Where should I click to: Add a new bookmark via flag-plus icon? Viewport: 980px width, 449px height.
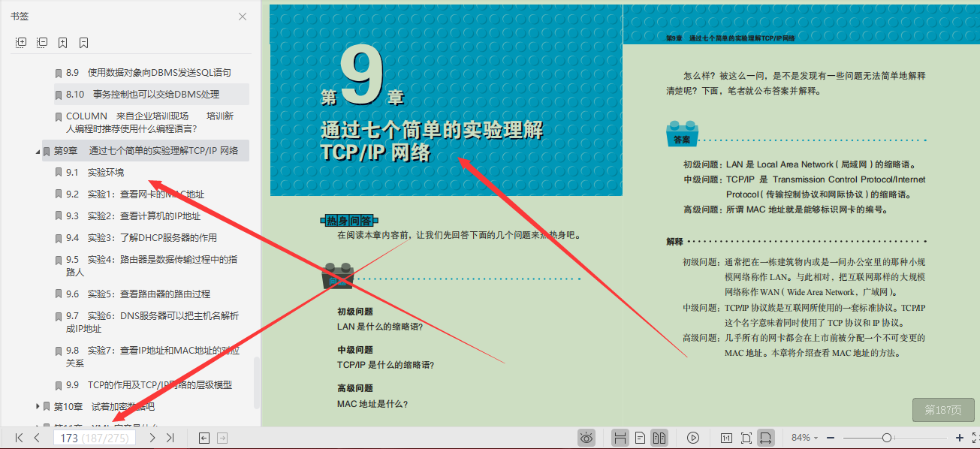(x=63, y=42)
